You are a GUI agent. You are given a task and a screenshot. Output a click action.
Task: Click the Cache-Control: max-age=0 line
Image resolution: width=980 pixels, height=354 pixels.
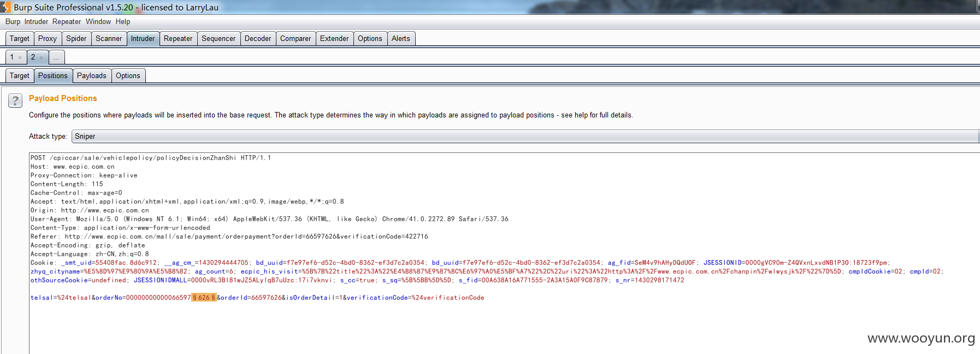pos(76,193)
